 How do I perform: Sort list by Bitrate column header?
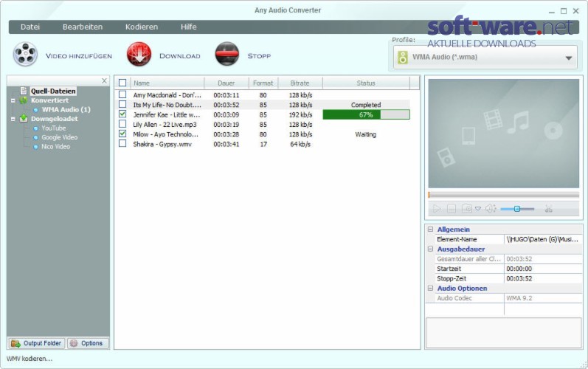tap(300, 83)
